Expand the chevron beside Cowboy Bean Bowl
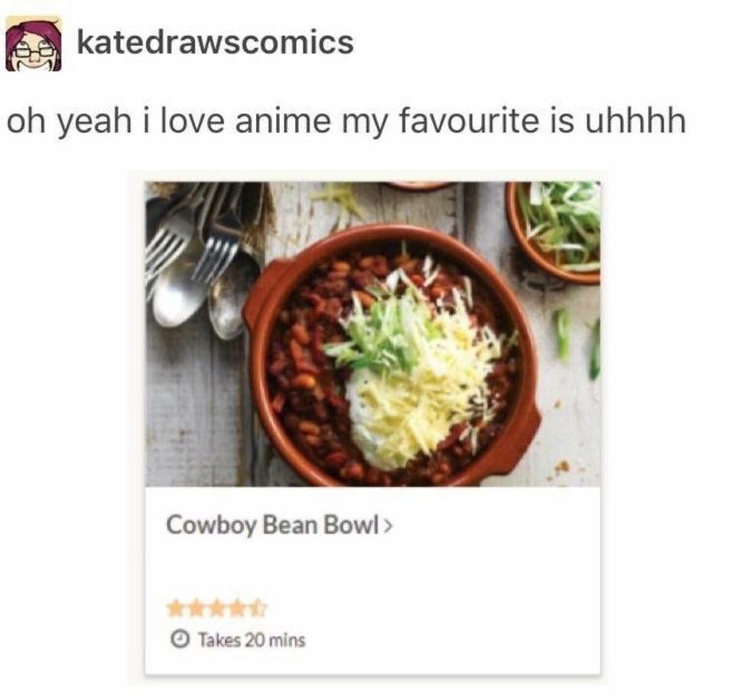This screenshot has width=734, height=700. coord(388,526)
